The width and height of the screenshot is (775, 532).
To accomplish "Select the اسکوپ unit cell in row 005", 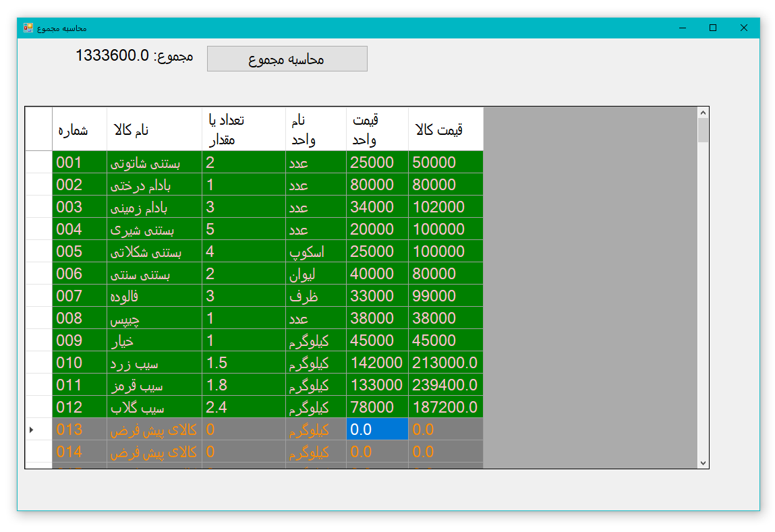I will (x=315, y=252).
